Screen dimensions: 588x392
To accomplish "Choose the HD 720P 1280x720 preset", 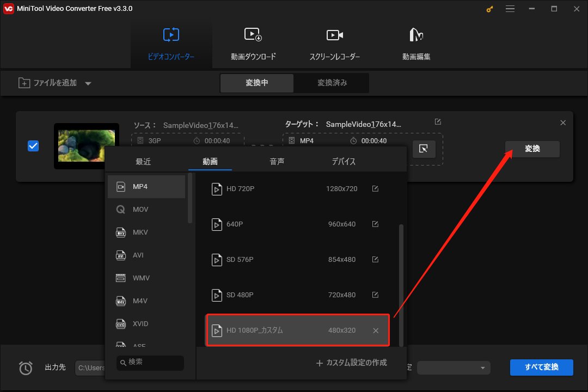I will point(297,189).
